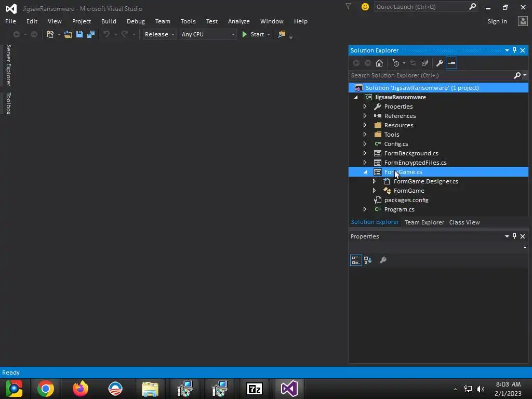Open Firefox from the taskbar
The image size is (532, 399).
(x=81, y=389)
